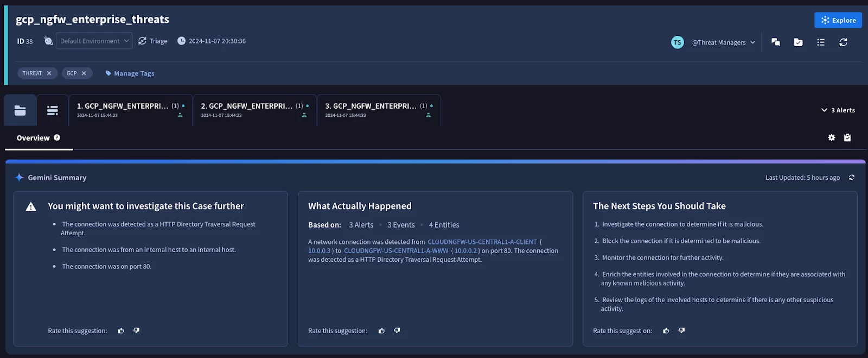868x358 pixels.
Task: Click the 4 Entities count text
Action: tap(444, 225)
